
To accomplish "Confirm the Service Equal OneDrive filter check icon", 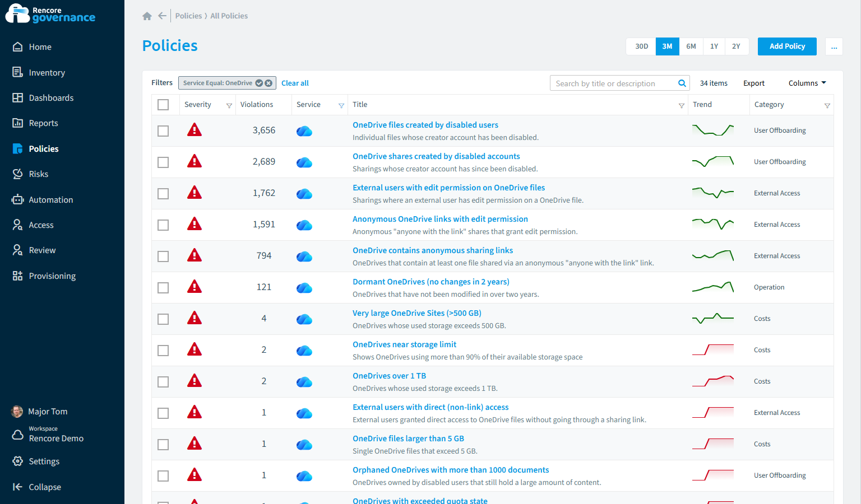I will coord(259,83).
